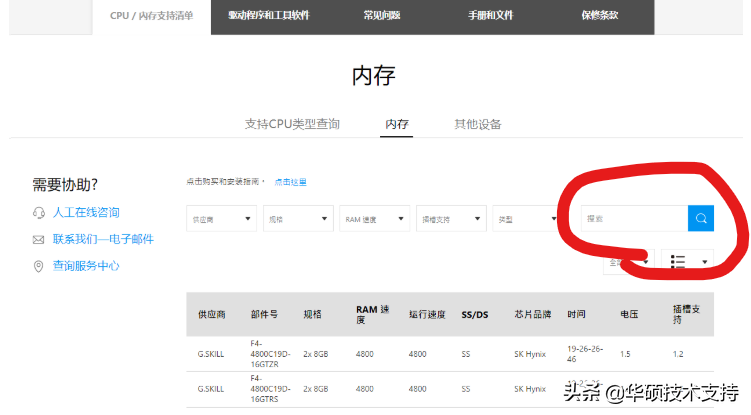This screenshot has width=751, height=415.
Task: Open the 插槽支持 filter dropdown
Action: (451, 219)
